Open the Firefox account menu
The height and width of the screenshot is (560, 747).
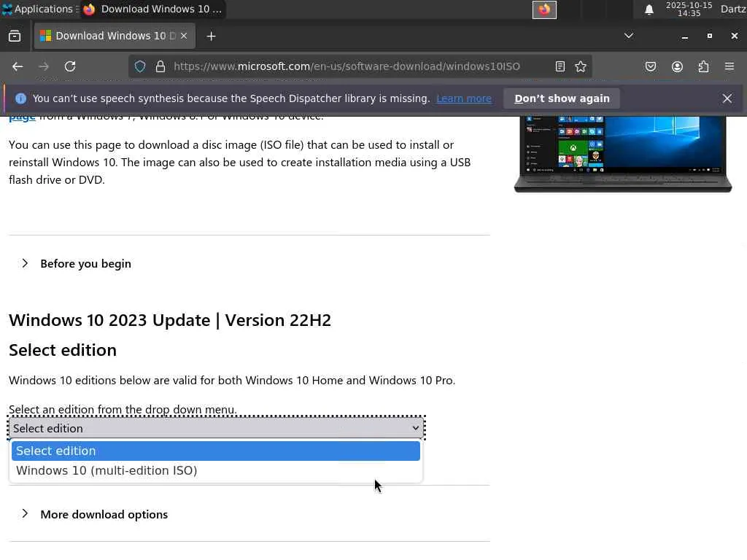[677, 66]
